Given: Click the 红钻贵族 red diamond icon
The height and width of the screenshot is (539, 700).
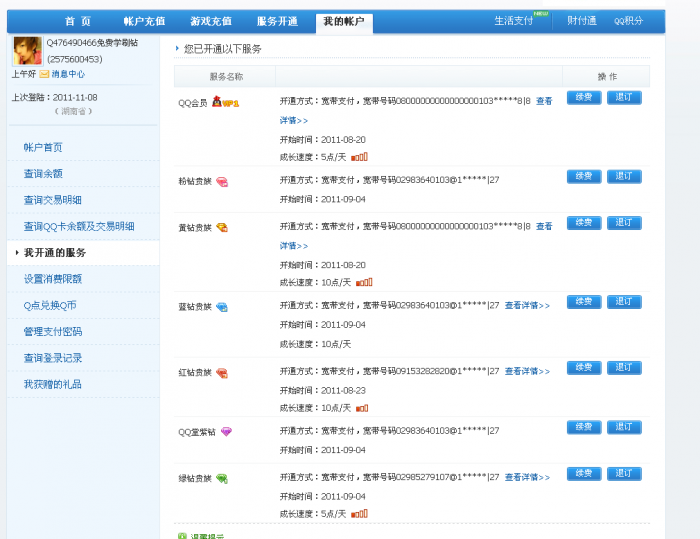Looking at the screenshot, I should (x=222, y=373).
